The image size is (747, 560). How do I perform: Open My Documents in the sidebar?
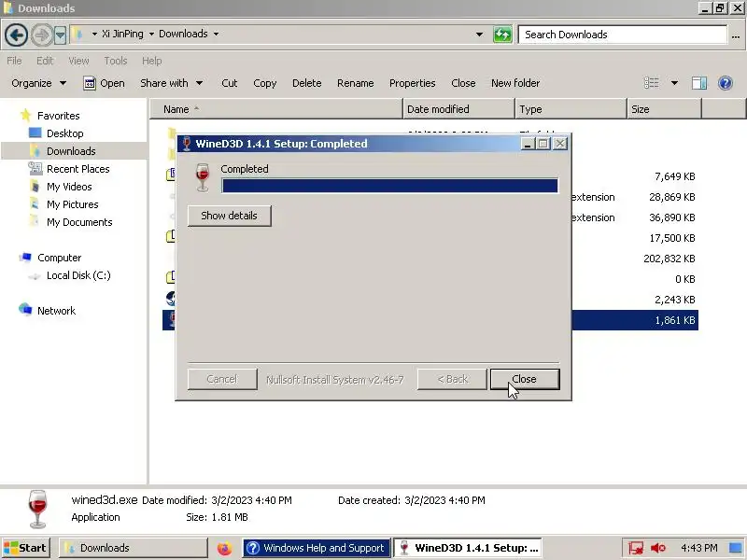tap(79, 222)
